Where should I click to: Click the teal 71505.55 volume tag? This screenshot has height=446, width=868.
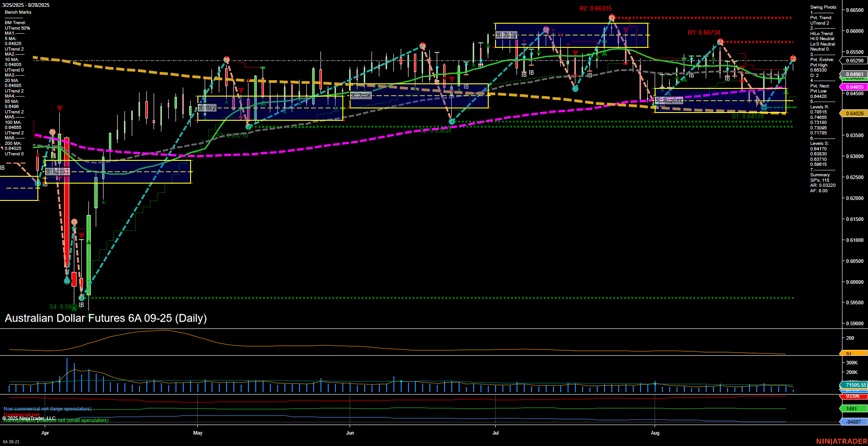click(x=854, y=385)
